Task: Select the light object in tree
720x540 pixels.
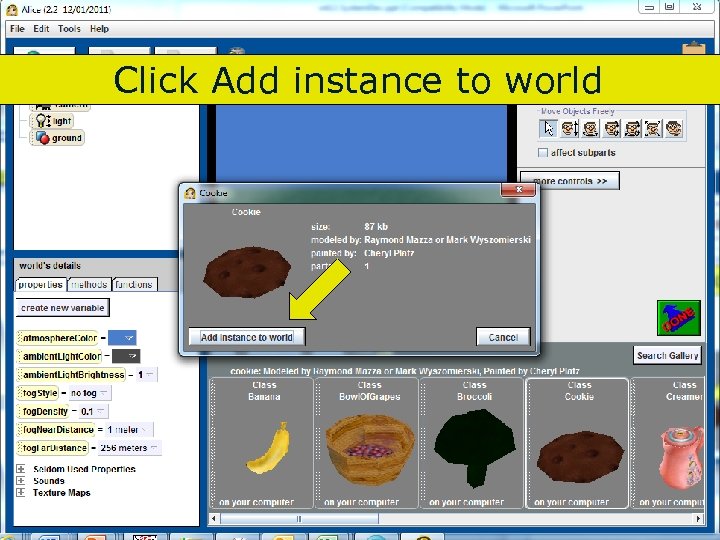Action: coord(52,121)
